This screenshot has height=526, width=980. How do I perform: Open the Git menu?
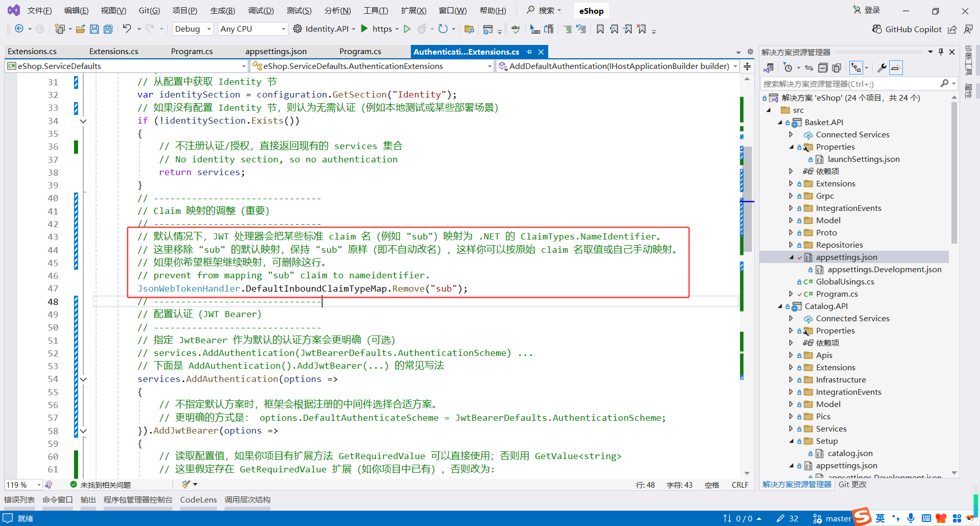(149, 10)
